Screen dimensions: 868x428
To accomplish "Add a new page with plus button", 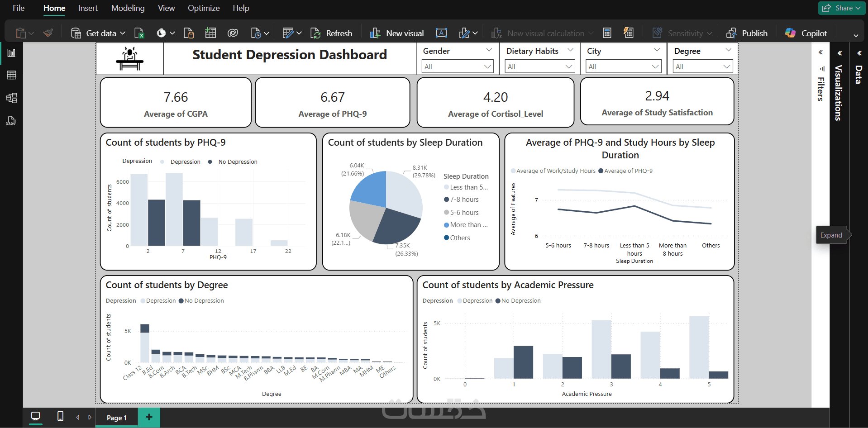I will 149,417.
